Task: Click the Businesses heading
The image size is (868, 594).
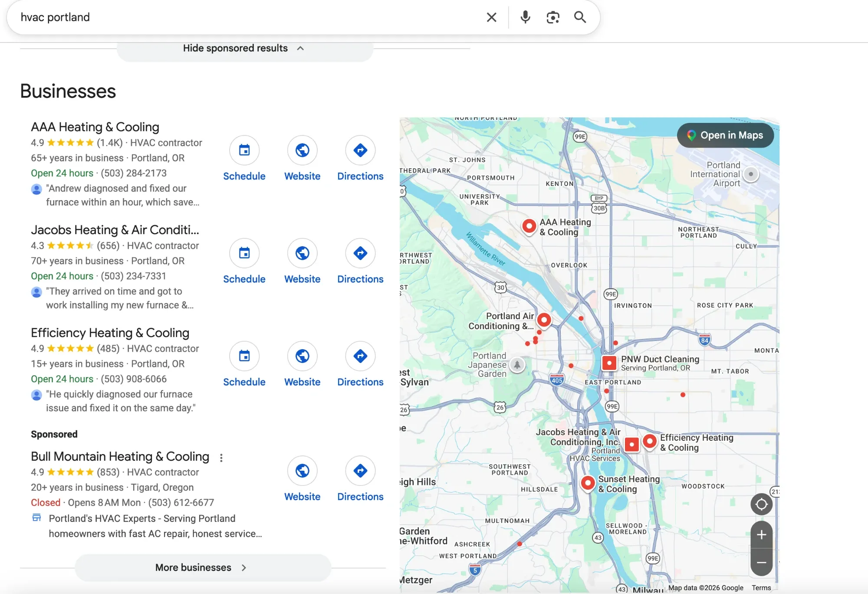Action: 68,91
